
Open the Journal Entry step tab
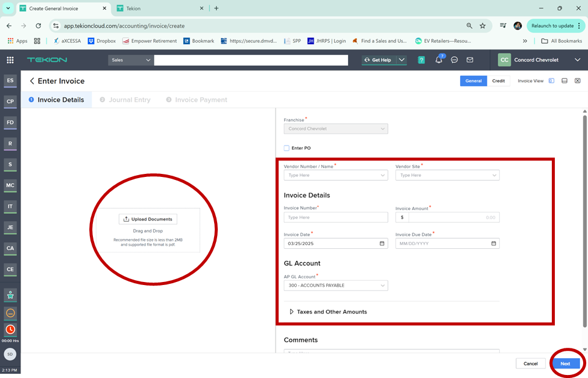[x=125, y=100]
